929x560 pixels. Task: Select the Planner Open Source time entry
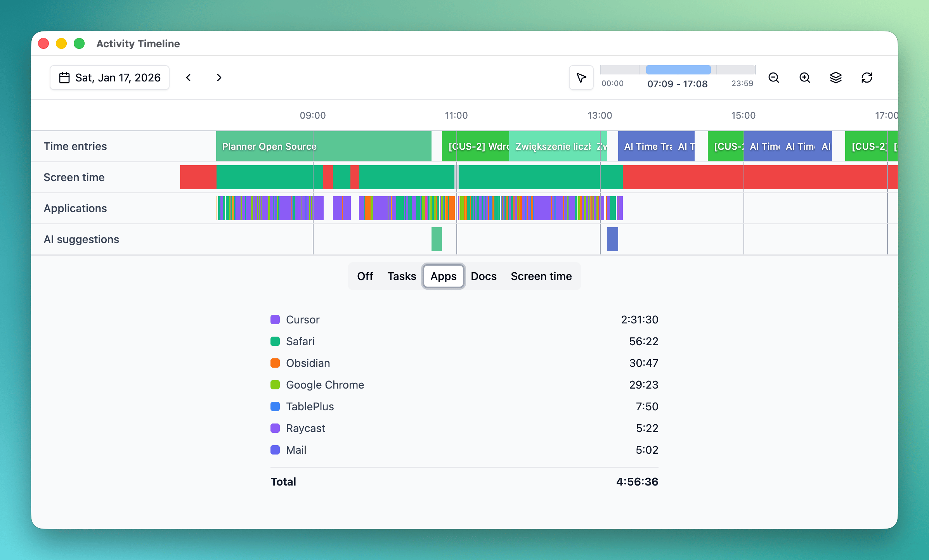coord(323,146)
